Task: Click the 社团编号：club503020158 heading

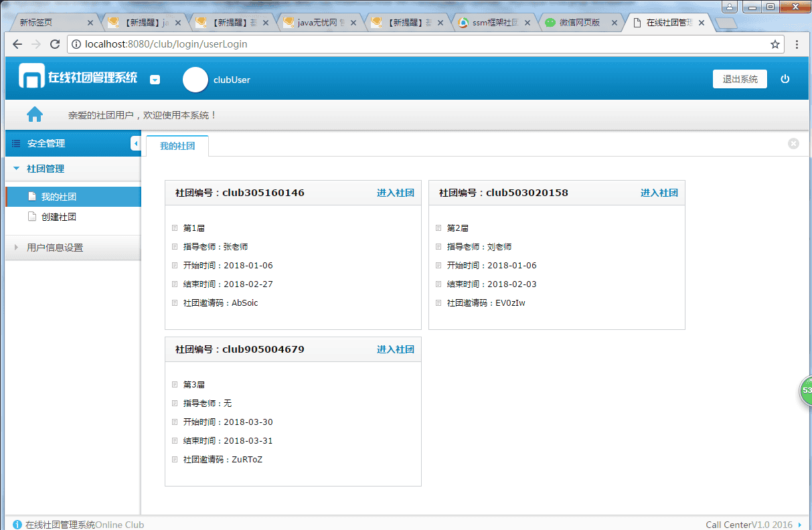Action: tap(503, 193)
